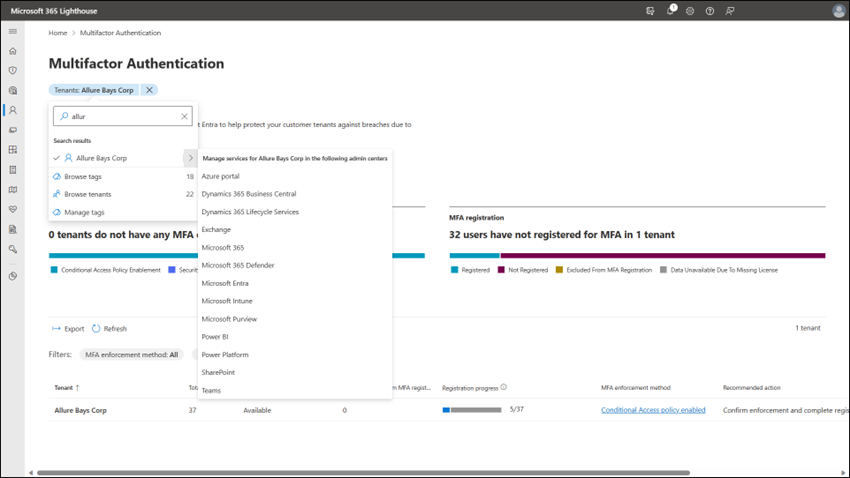This screenshot has width=850, height=478.
Task: Open the Devices sidebar icon
Action: (13, 130)
